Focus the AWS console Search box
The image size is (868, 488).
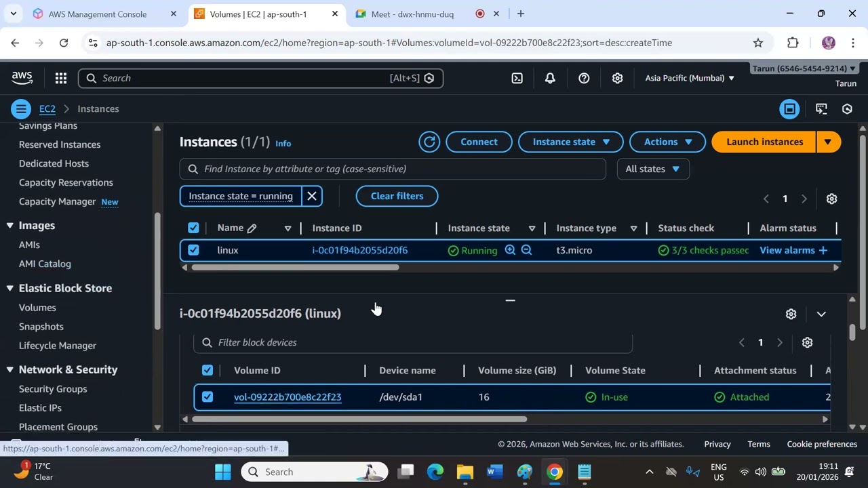pyautogui.click(x=261, y=78)
